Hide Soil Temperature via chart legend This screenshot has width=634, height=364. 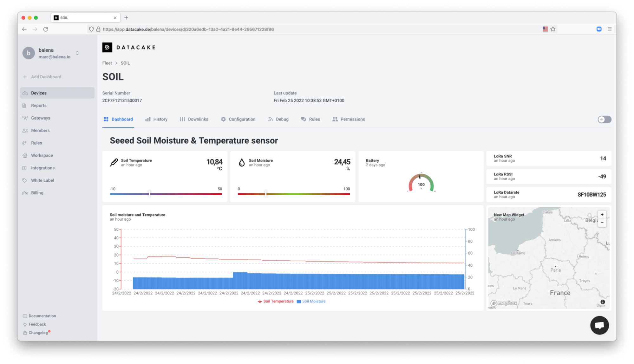coord(275,301)
